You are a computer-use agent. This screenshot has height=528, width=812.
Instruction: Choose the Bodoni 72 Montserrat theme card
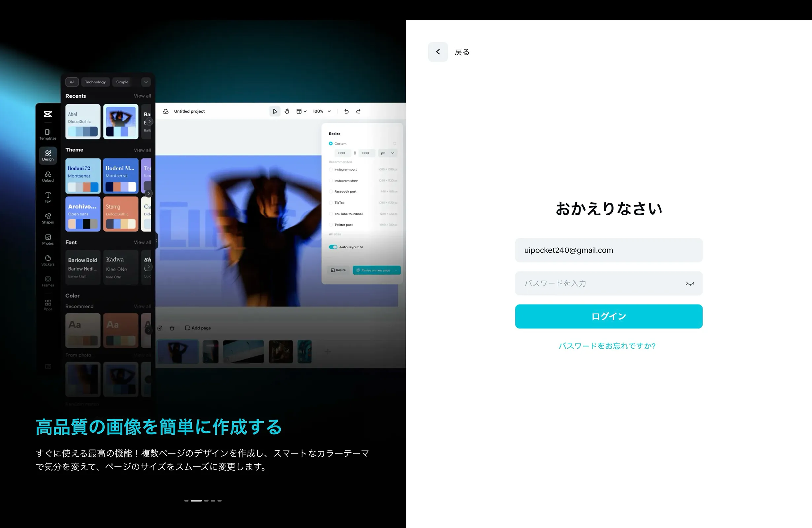point(83,176)
